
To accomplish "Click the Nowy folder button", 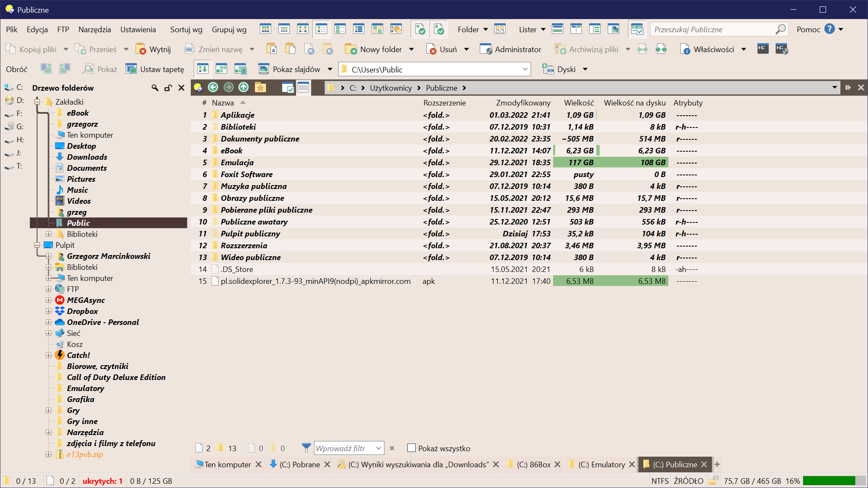I will click(x=373, y=49).
